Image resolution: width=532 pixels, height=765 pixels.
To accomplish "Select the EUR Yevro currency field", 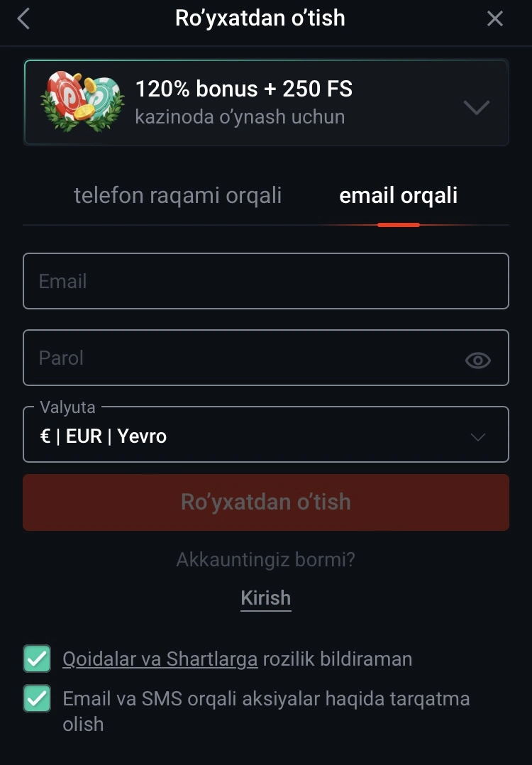I will (266, 434).
